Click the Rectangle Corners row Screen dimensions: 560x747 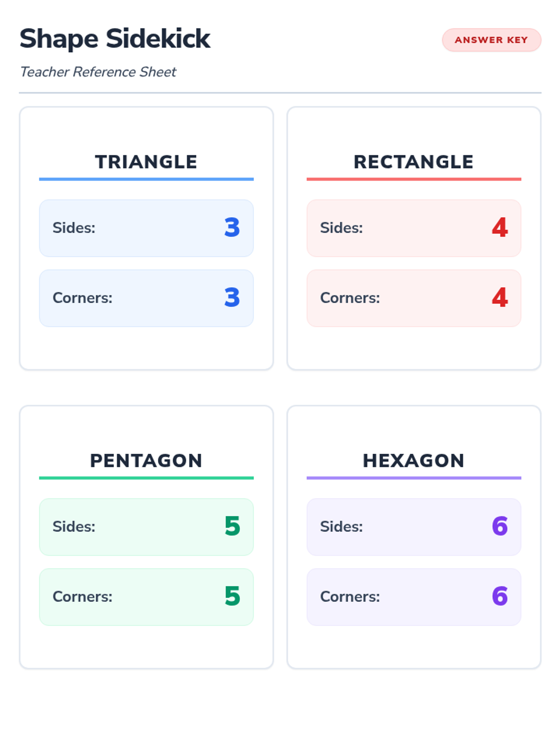pyautogui.click(x=413, y=298)
